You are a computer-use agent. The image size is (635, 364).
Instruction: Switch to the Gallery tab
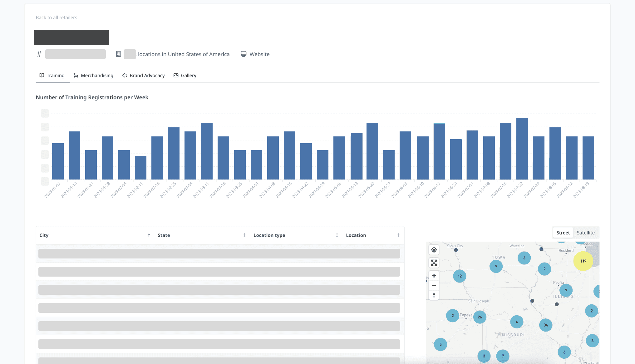click(x=189, y=75)
